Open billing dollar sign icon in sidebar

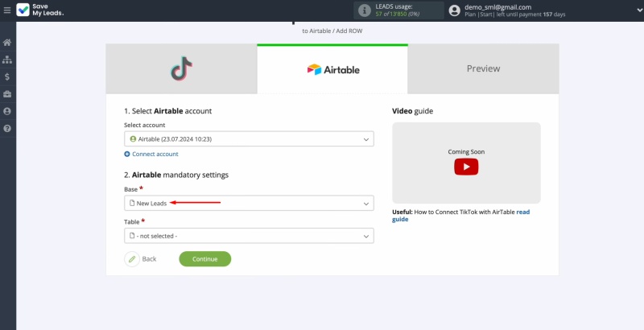7,77
